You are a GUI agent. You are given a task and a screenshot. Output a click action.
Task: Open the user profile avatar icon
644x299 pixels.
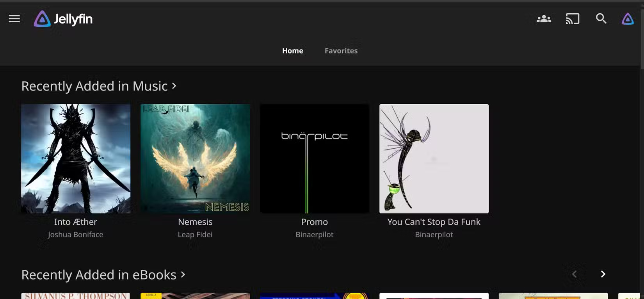click(628, 19)
